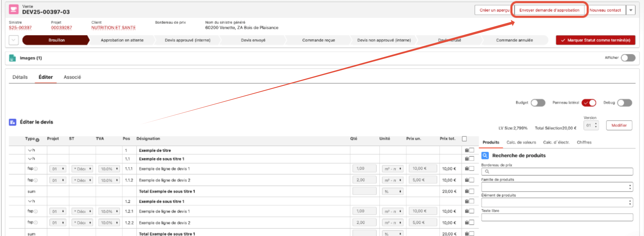Open the unit dropdown in row 1.1.2

pyautogui.click(x=393, y=180)
